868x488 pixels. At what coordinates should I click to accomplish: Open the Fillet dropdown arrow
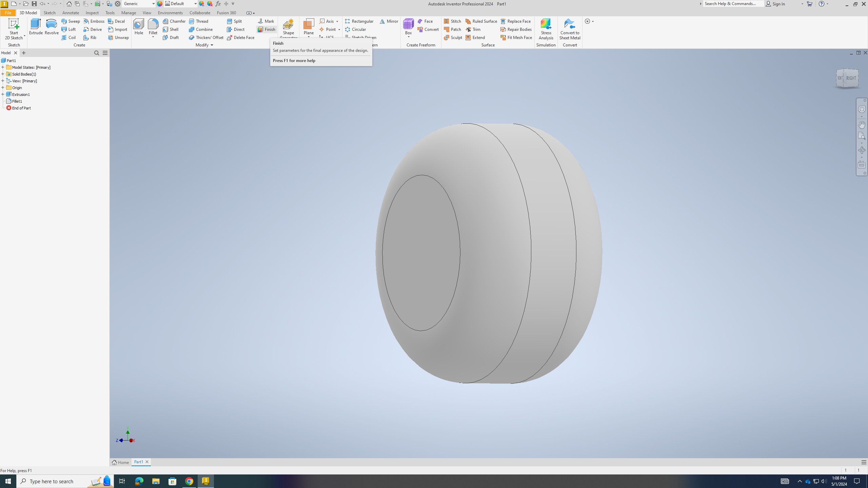coord(153,37)
